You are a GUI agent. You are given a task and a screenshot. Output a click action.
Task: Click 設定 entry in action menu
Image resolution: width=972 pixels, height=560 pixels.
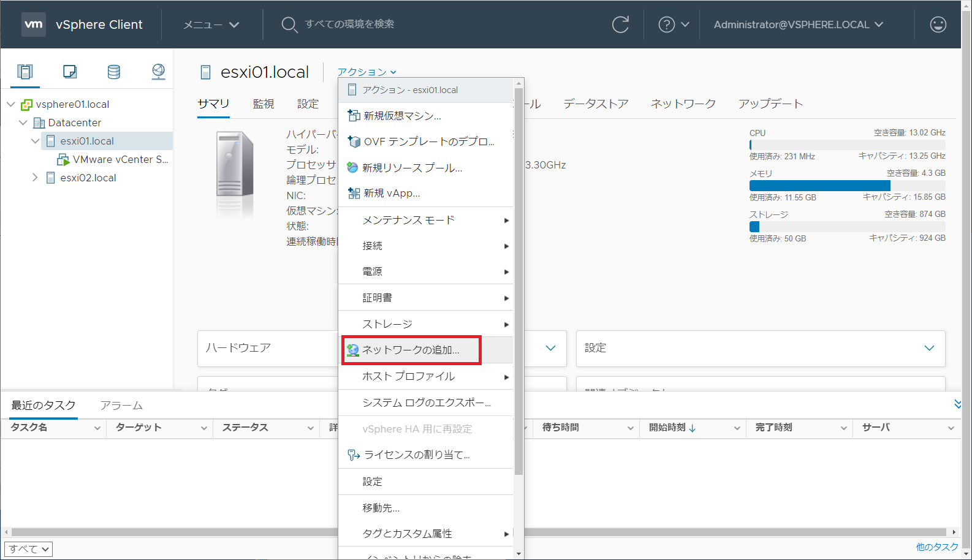tap(425, 482)
